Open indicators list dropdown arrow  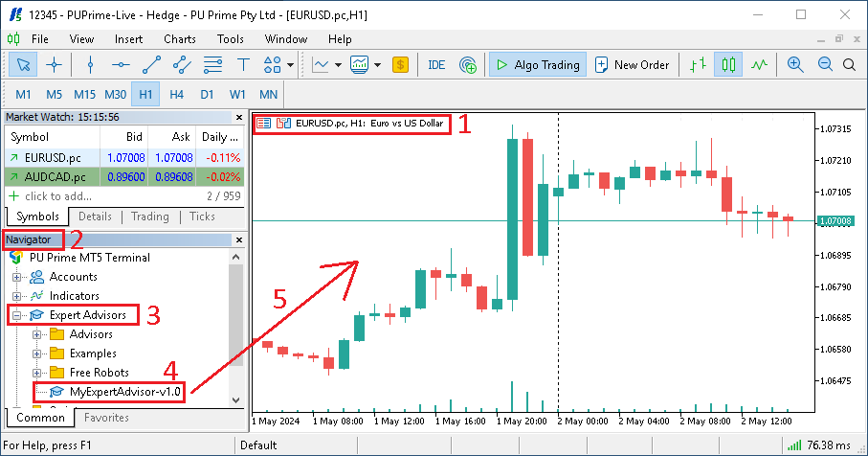377,65
